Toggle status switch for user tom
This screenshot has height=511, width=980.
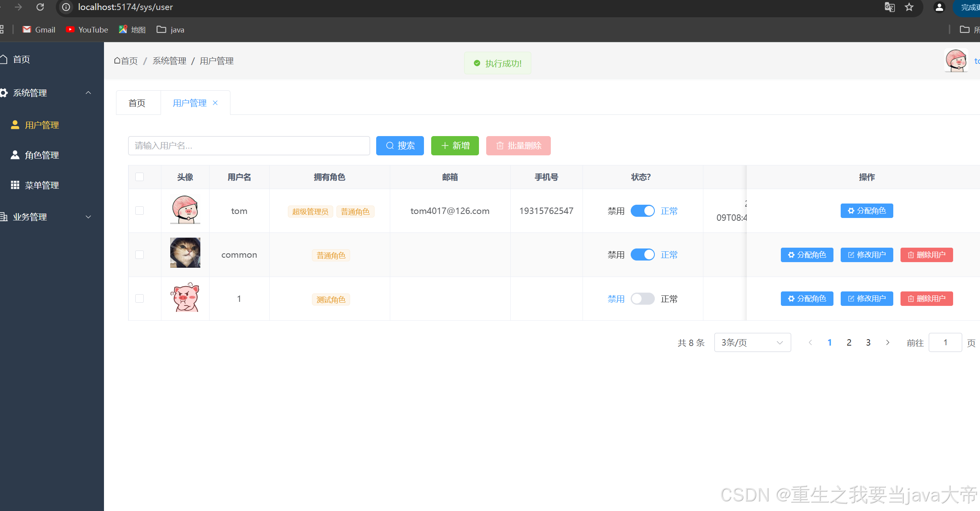tap(642, 211)
